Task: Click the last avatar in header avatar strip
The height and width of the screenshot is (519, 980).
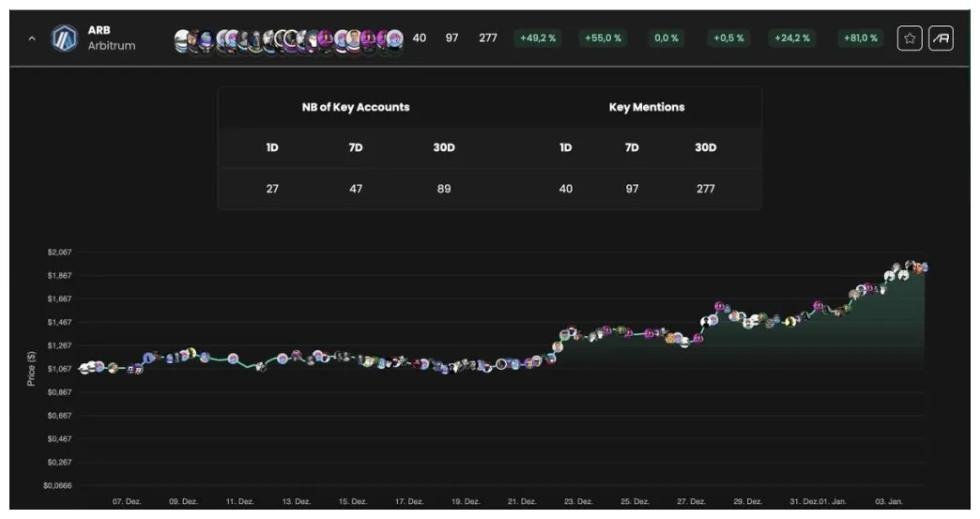Action: [x=395, y=40]
